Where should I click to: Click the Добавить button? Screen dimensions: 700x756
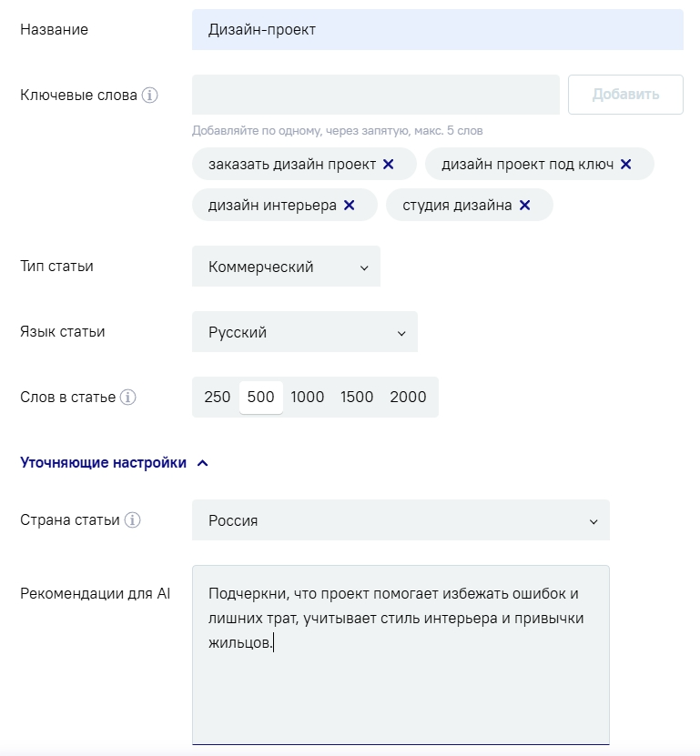625,94
